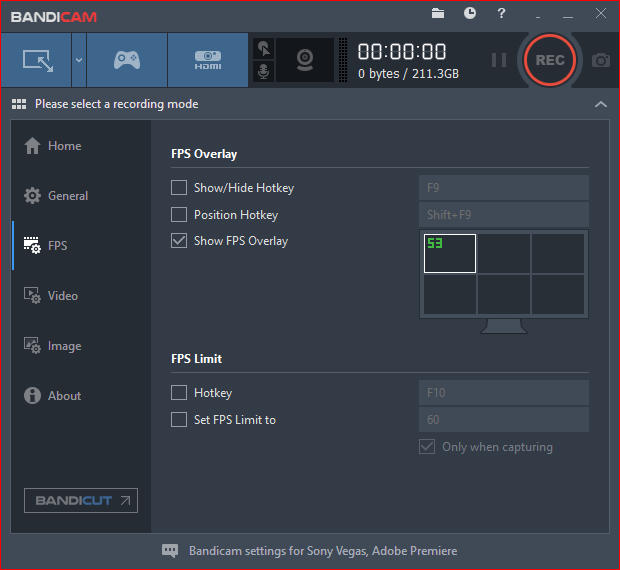Select top-left FPS overlay position
620x570 pixels.
(x=450, y=253)
